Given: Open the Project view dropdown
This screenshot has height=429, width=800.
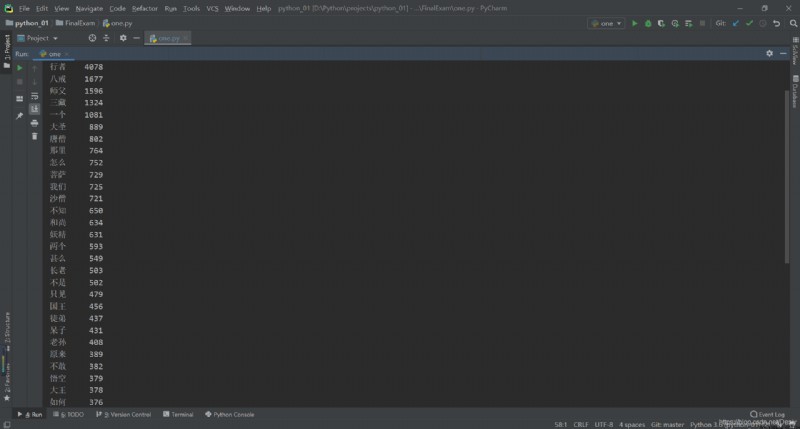Looking at the screenshot, I should [38, 38].
